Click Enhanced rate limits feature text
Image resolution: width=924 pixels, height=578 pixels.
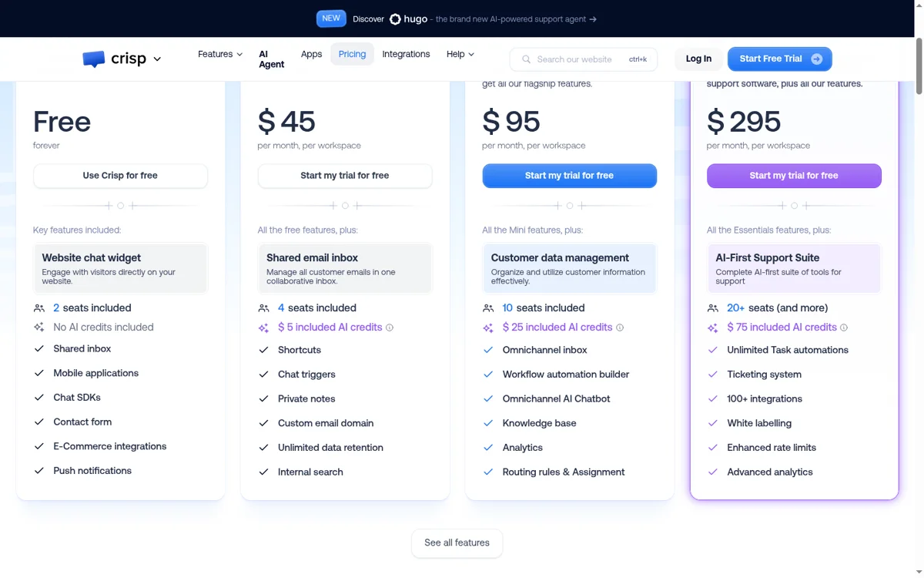click(x=772, y=447)
